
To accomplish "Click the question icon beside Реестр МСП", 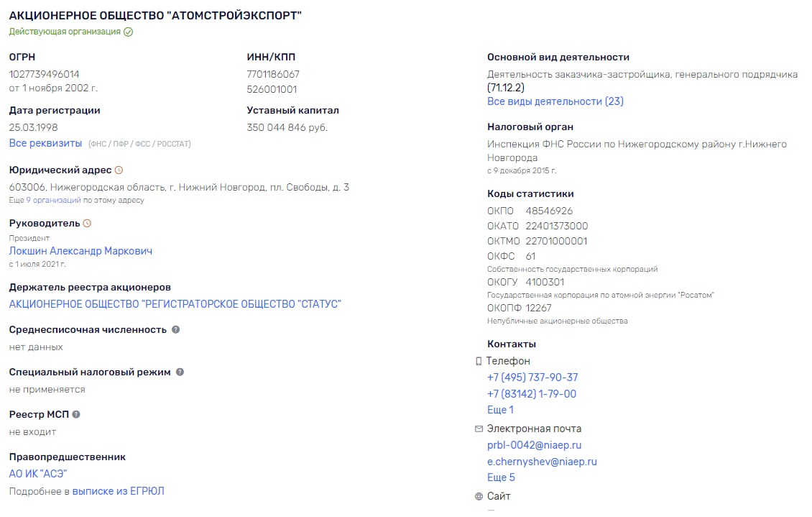I will (x=76, y=414).
